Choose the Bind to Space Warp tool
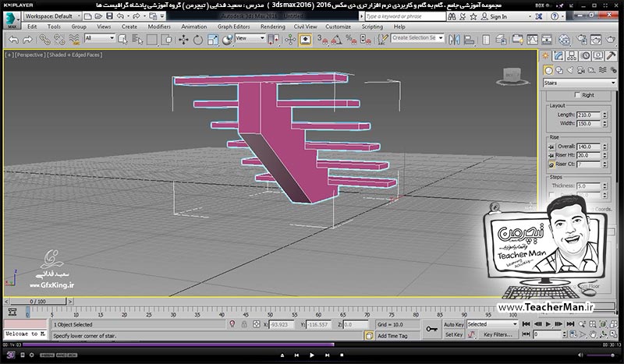 point(74,40)
